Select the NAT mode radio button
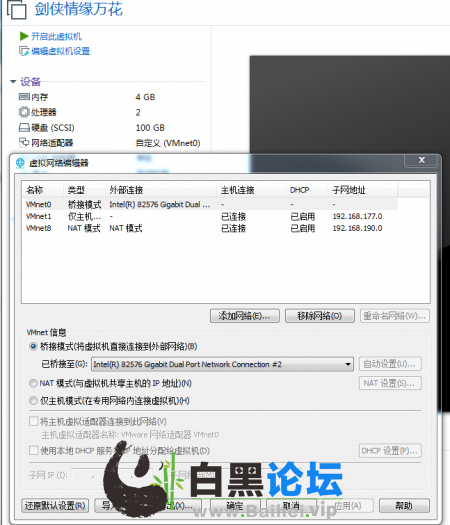Screen dimensions: 450x525 click(33, 383)
